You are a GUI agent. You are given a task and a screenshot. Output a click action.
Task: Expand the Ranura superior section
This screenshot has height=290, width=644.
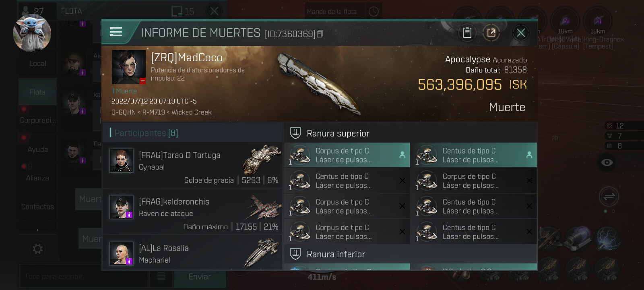tap(411, 133)
